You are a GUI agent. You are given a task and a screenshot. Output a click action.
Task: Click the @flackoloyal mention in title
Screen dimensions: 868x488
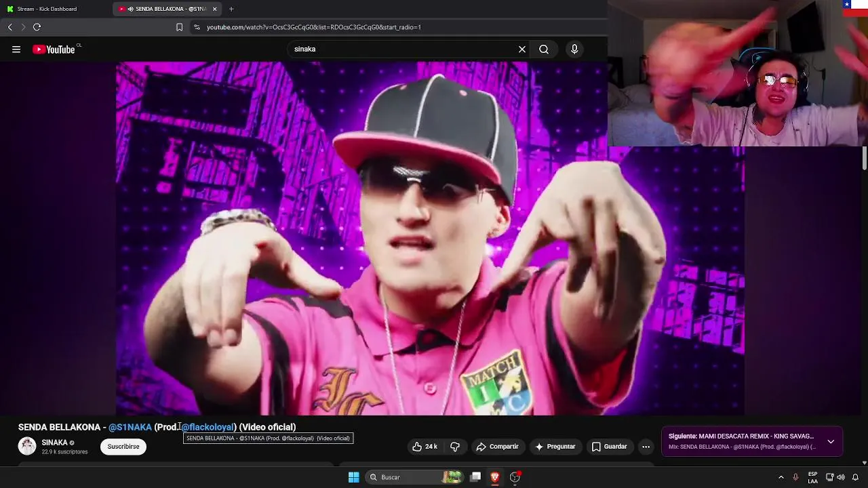tap(208, 427)
